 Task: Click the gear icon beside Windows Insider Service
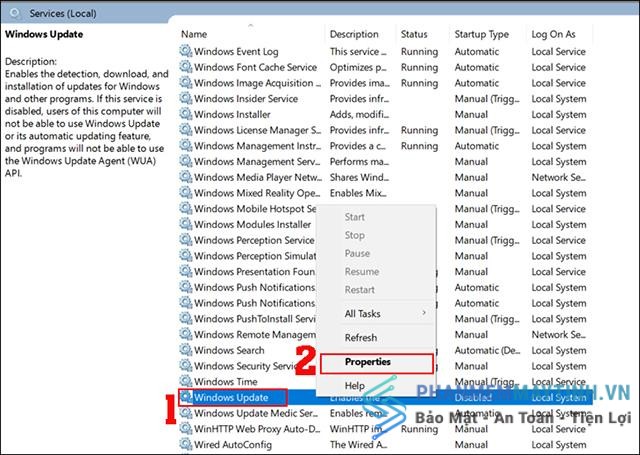186,98
